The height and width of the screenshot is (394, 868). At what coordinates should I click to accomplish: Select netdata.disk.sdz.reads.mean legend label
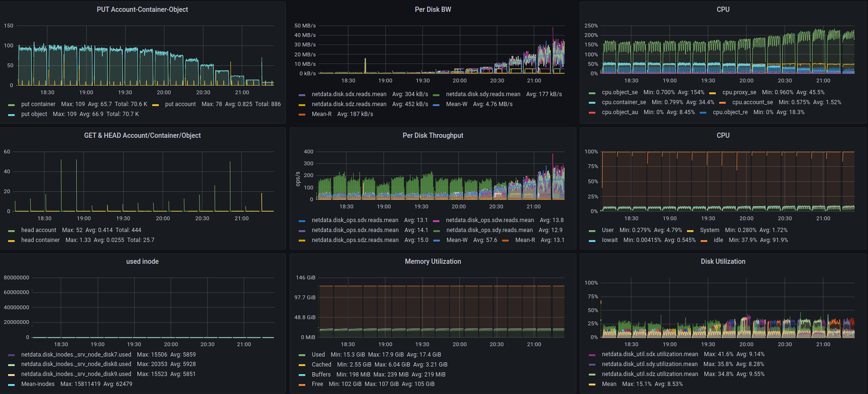349,104
